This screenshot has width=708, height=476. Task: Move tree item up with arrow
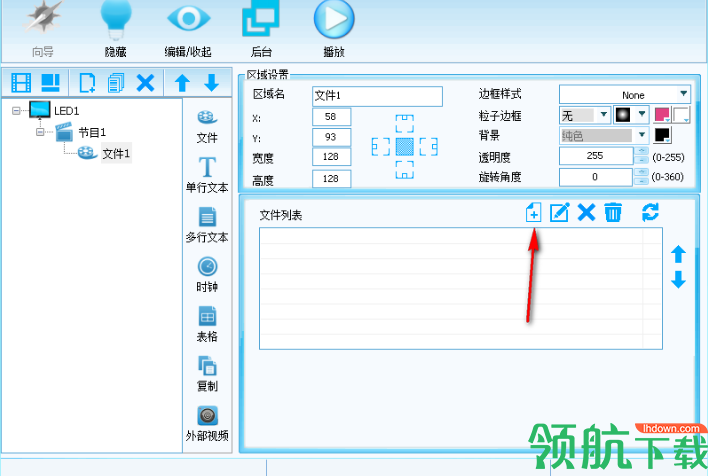[x=182, y=83]
